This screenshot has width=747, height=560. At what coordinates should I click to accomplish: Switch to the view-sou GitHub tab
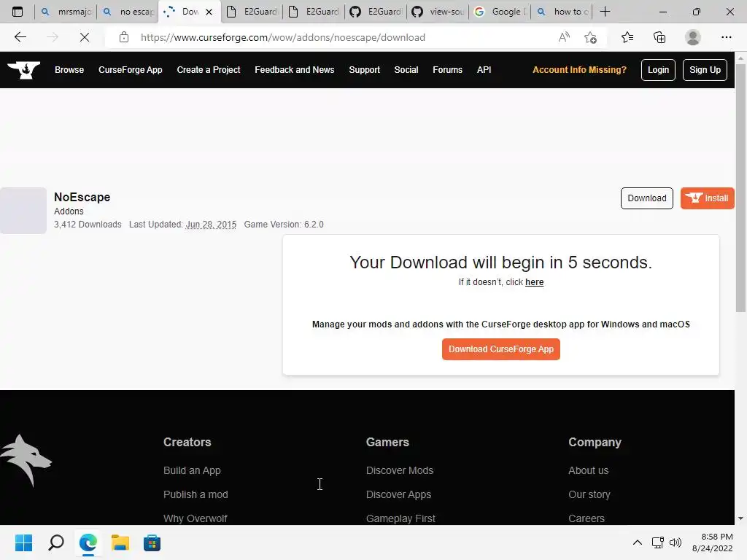438,12
